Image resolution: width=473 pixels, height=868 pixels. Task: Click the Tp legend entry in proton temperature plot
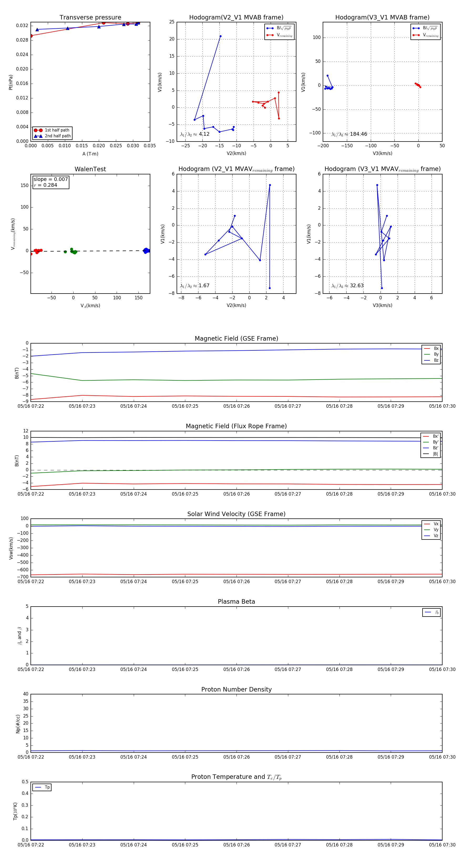click(x=42, y=788)
